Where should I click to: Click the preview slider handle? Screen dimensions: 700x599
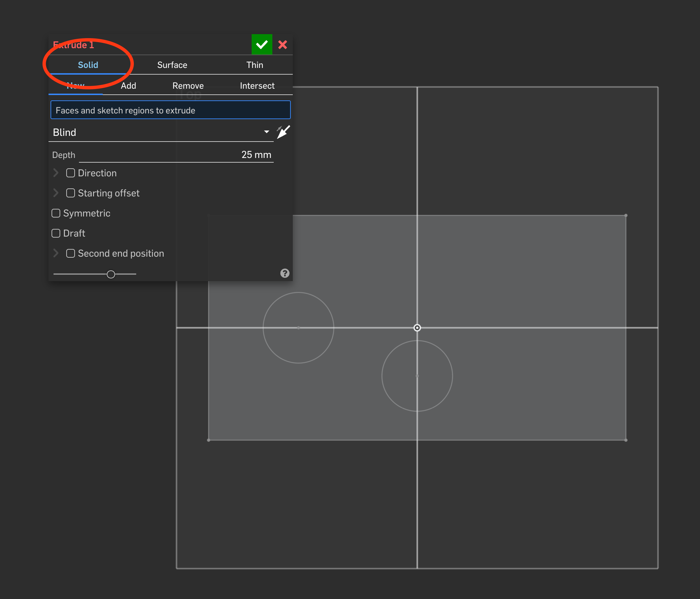pos(111,274)
